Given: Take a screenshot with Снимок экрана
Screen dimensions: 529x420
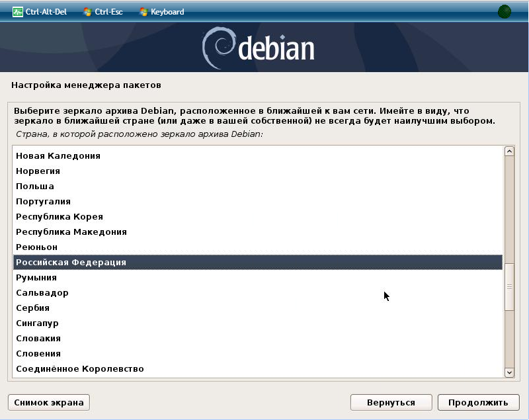Looking at the screenshot, I should (49, 402).
